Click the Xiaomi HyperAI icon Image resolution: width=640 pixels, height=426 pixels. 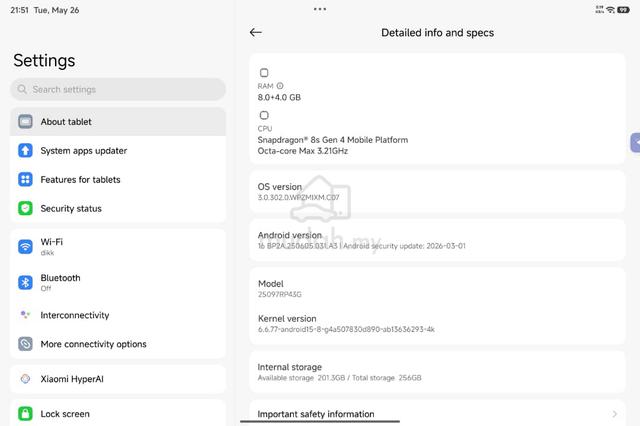(x=25, y=379)
